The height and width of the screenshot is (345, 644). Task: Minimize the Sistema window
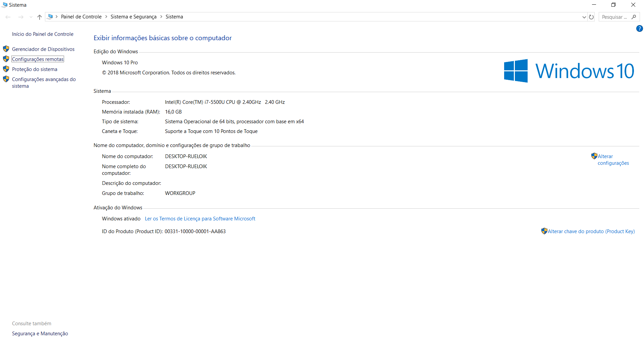[594, 5]
